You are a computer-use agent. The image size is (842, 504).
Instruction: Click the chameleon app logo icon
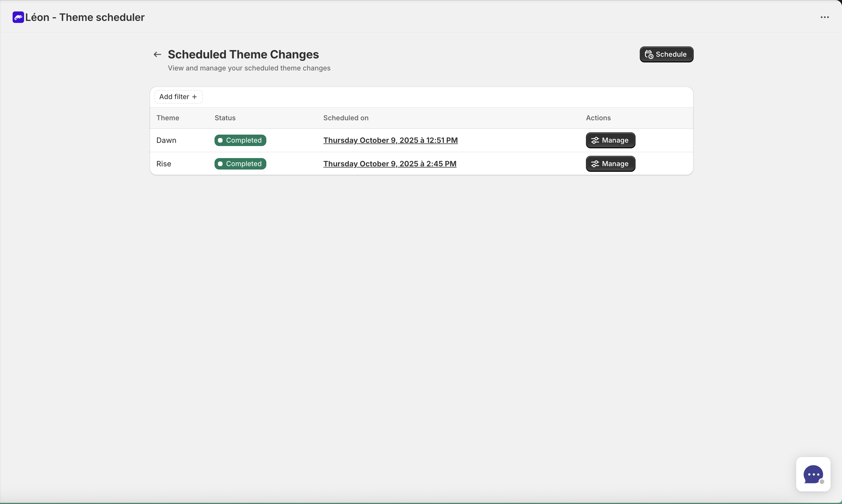click(18, 17)
